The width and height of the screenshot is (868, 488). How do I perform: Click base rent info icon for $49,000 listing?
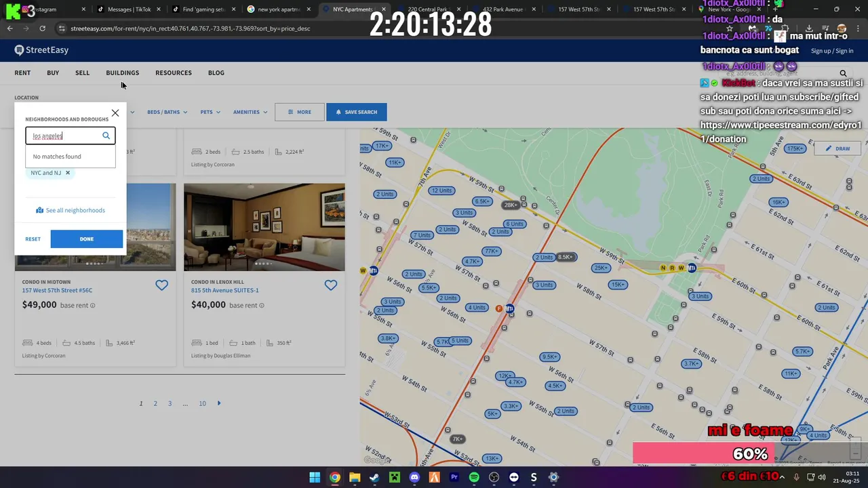click(x=93, y=306)
